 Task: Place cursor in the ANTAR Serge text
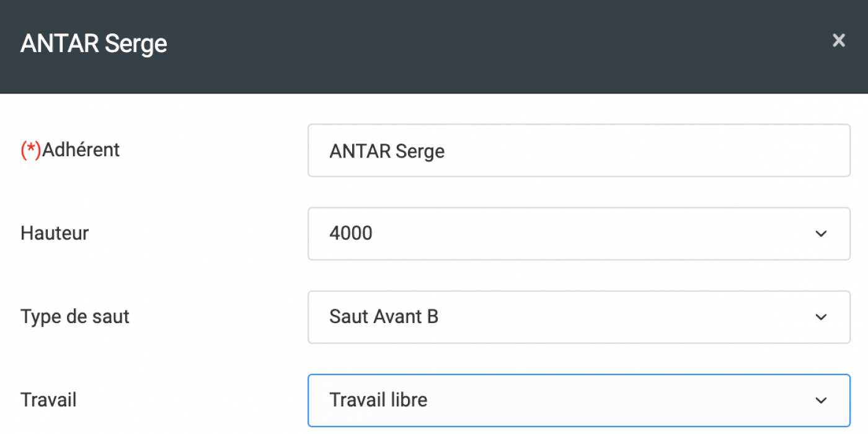387,151
